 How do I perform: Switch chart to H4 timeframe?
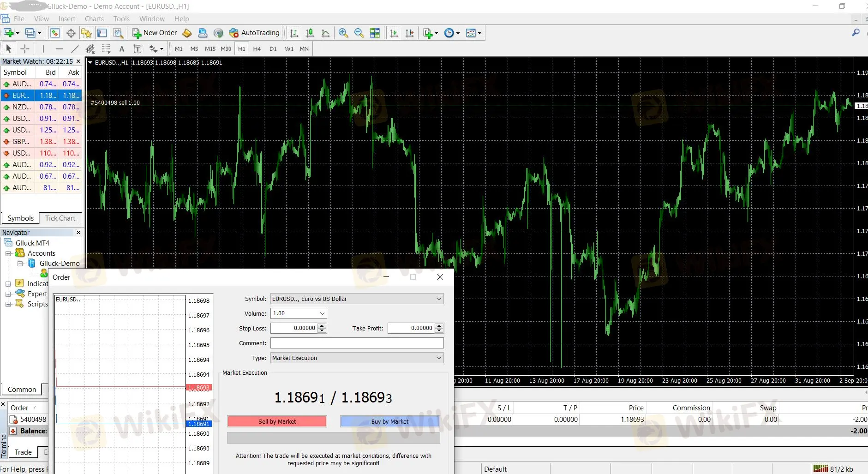[257, 48]
